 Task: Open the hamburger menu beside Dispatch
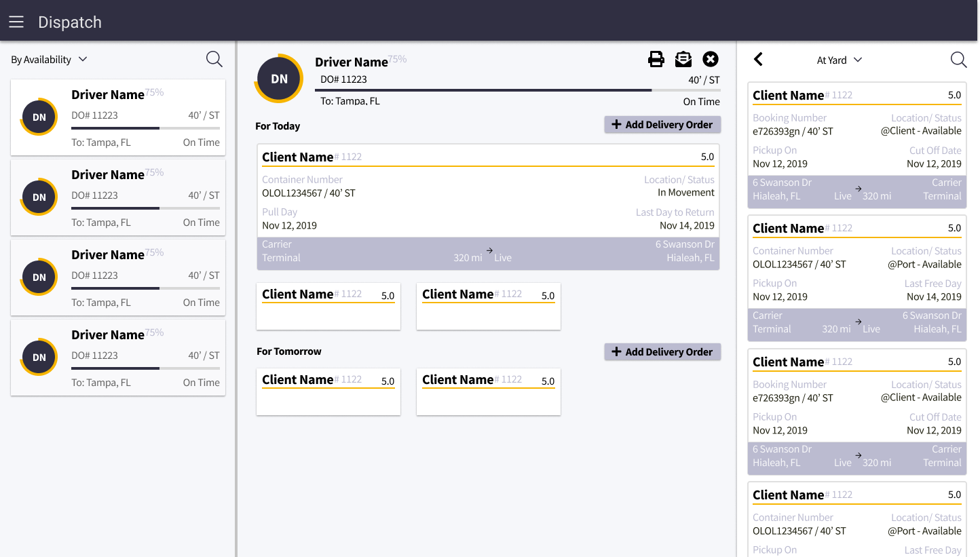(x=16, y=22)
